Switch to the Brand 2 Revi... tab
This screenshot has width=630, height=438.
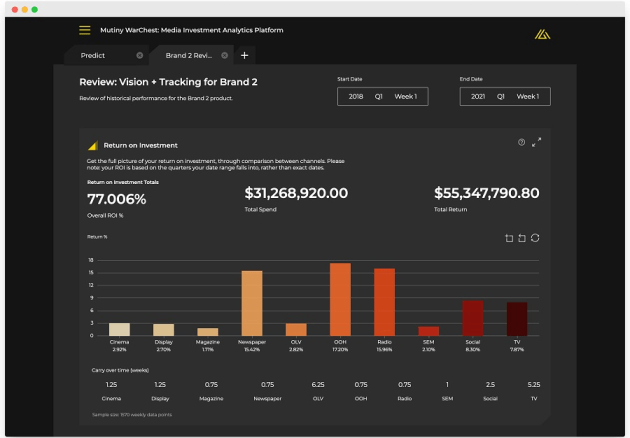(188, 55)
